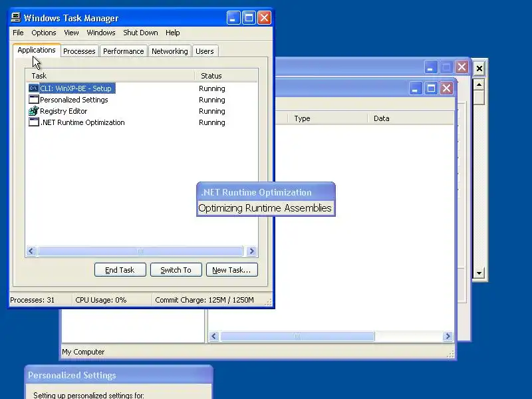
Task: Close the Registry Editor window
Action: click(446, 88)
